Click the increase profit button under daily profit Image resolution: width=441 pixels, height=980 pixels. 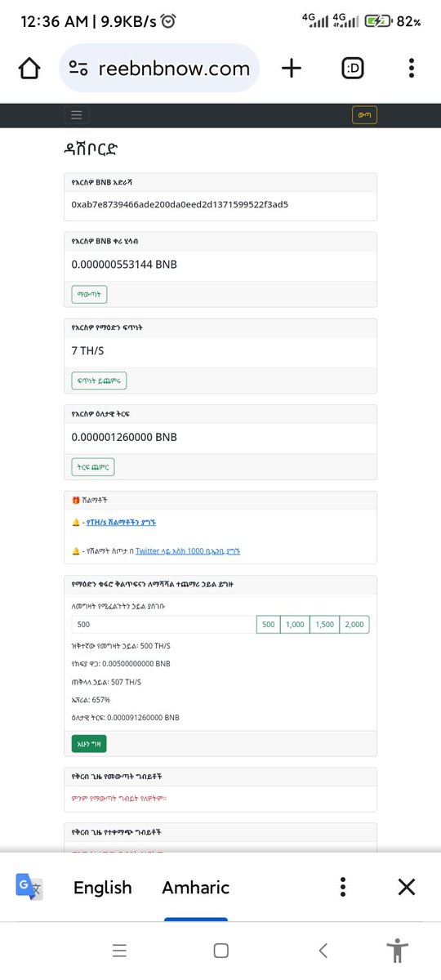click(x=93, y=467)
